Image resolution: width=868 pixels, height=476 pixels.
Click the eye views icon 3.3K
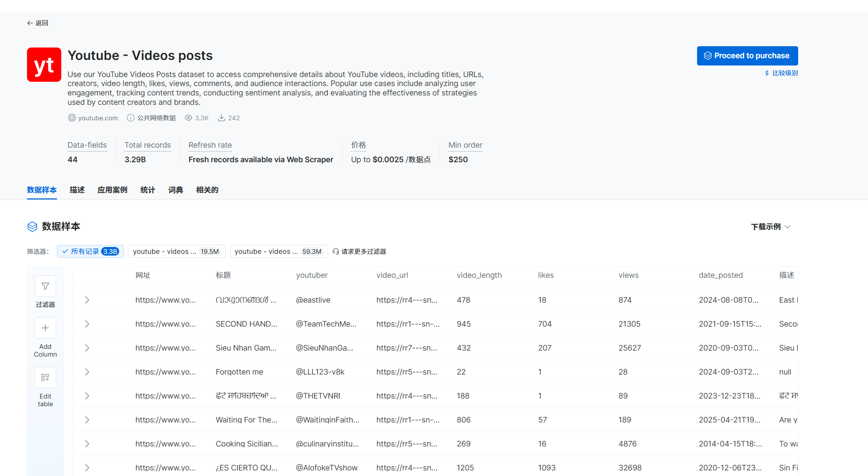(x=189, y=118)
